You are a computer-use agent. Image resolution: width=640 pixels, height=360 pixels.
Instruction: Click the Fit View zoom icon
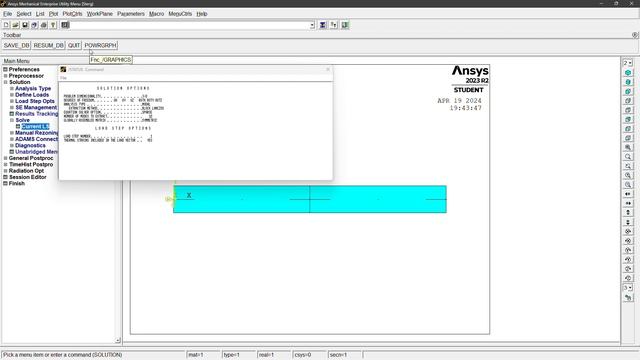coord(628,147)
